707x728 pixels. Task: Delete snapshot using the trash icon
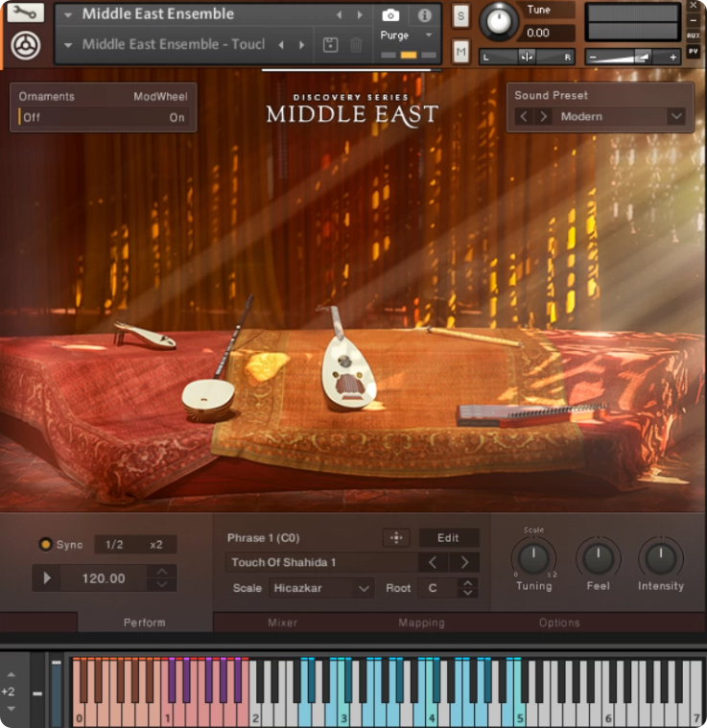click(x=356, y=45)
